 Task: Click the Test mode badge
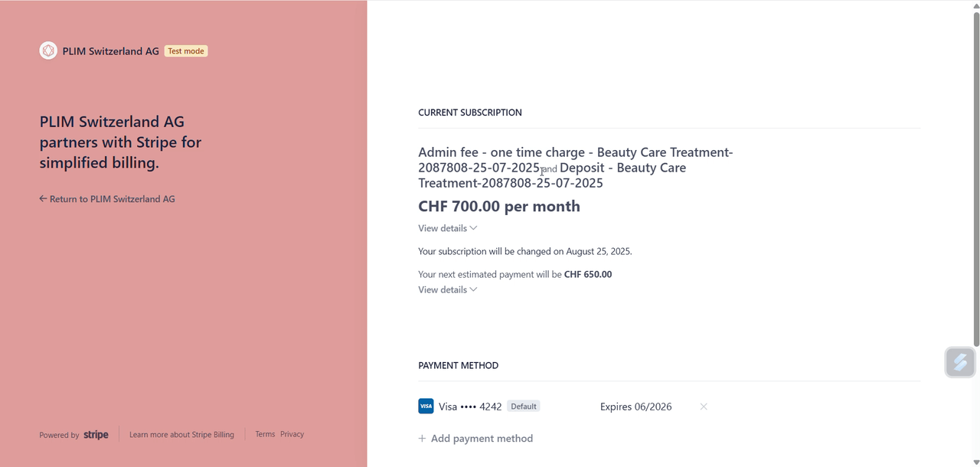(186, 51)
